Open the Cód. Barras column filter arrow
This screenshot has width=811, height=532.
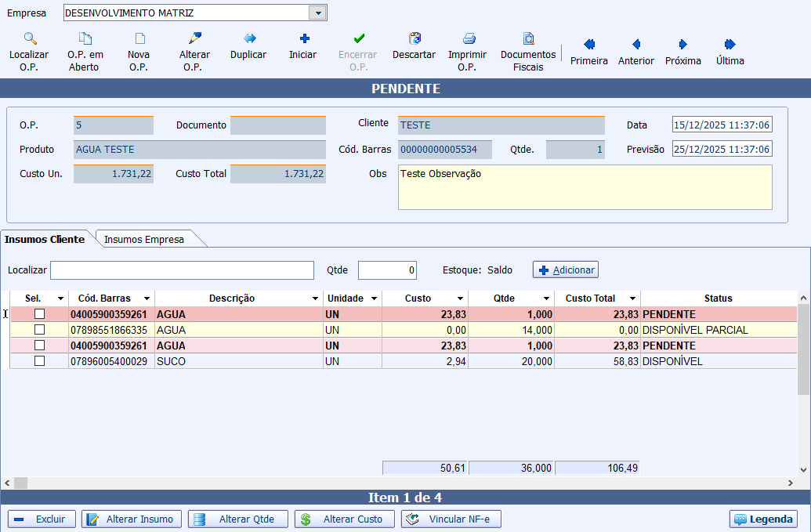click(x=147, y=299)
